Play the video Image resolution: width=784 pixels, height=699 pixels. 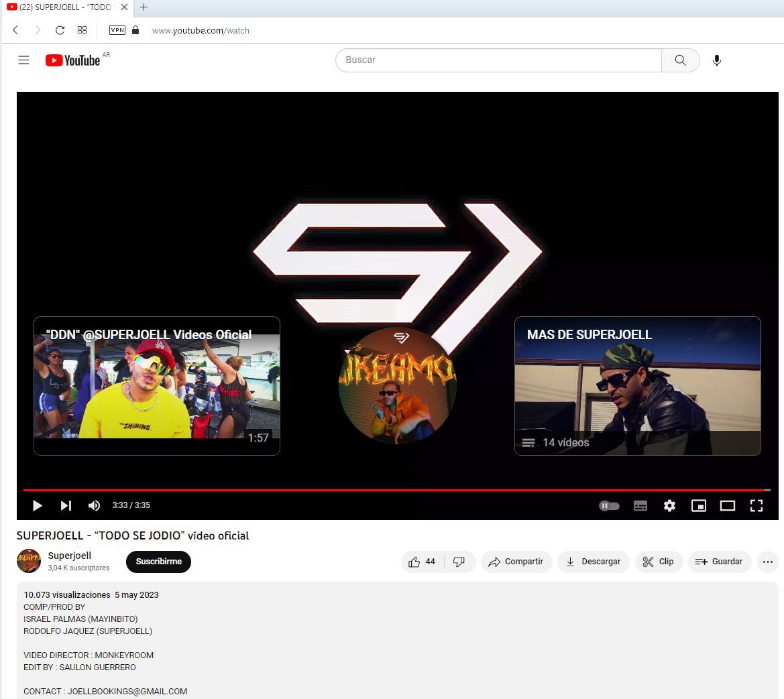point(37,505)
